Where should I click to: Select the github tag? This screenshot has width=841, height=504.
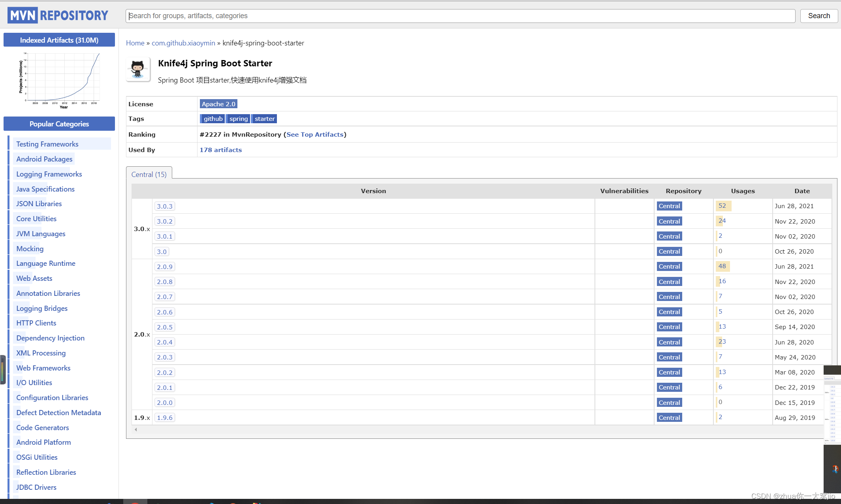pos(213,118)
